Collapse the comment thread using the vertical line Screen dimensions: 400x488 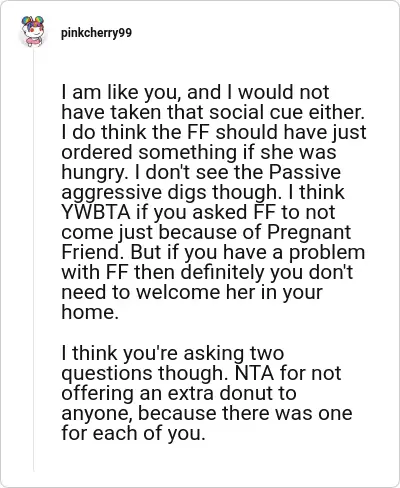click(33, 260)
